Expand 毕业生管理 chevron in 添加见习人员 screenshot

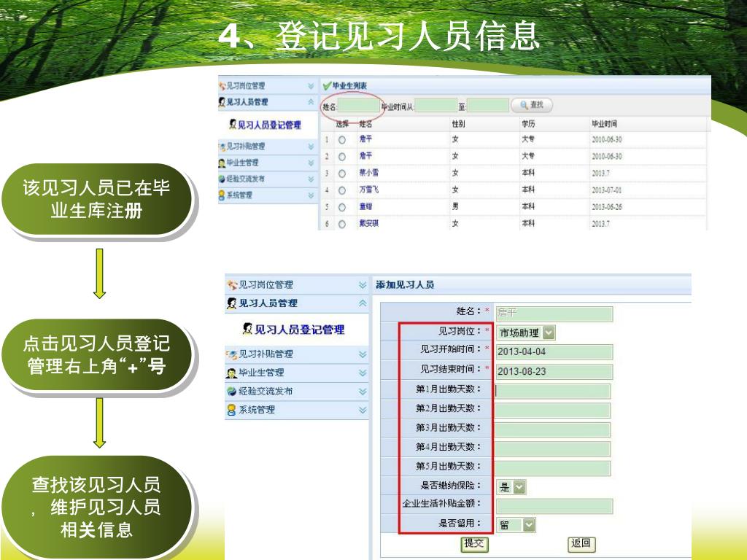click(363, 373)
